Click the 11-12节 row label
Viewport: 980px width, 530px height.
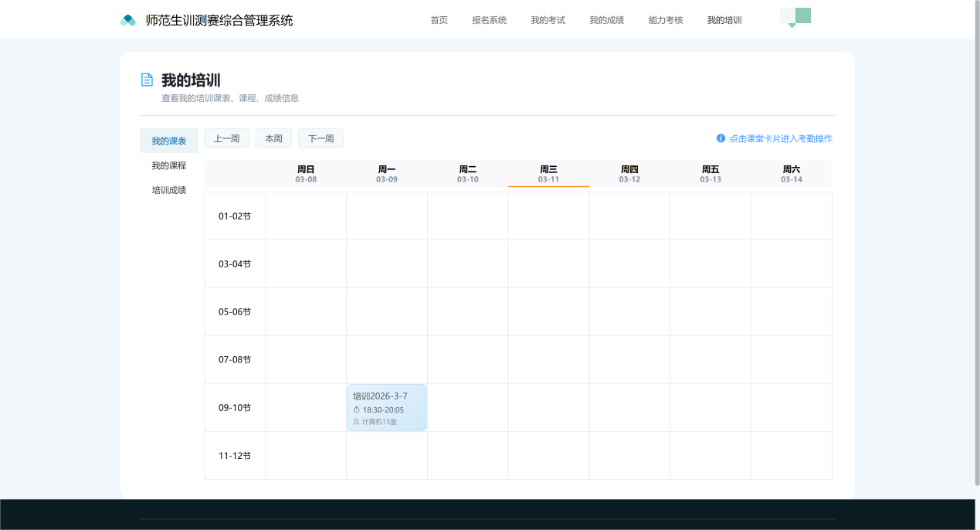point(235,456)
